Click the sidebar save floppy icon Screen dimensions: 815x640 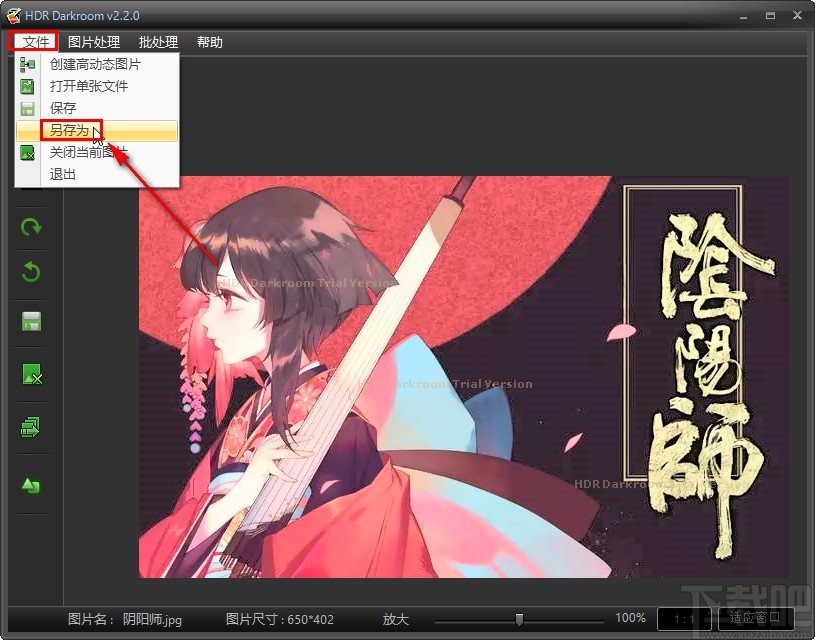point(31,322)
